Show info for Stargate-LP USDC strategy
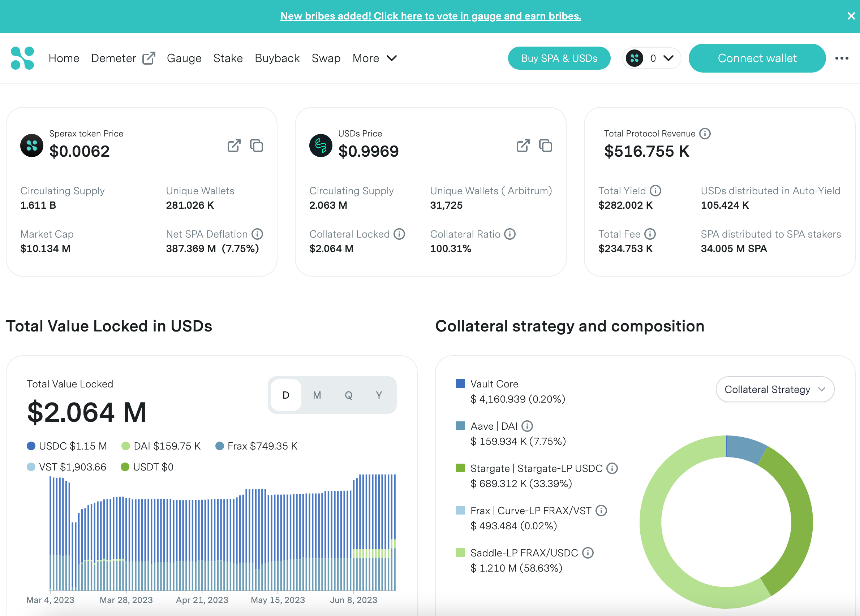860x616 pixels. pyautogui.click(x=612, y=469)
